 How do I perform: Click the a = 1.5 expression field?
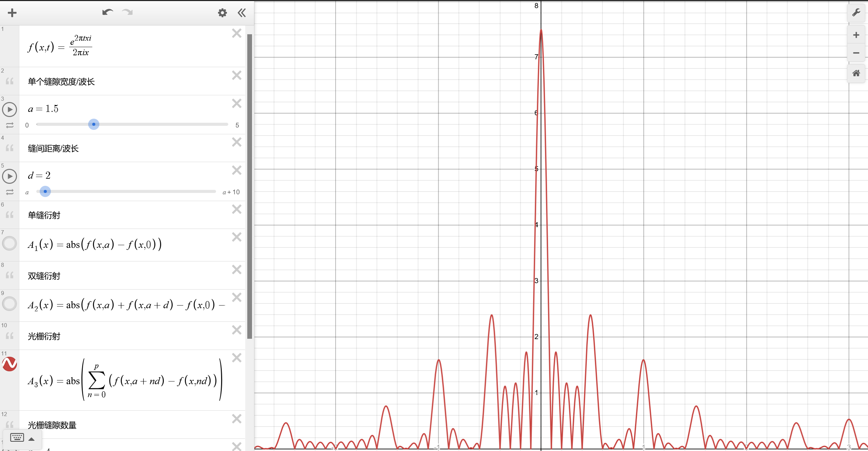pos(43,109)
